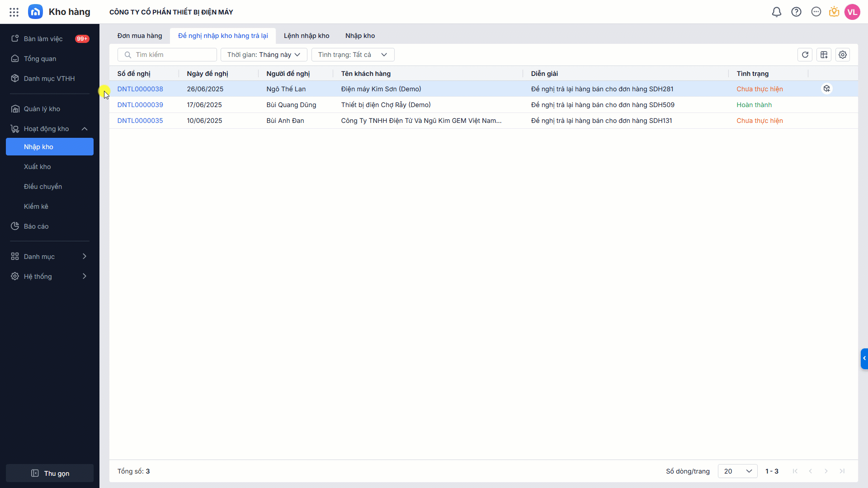Open the Thời gian filter dropdown
Viewport: 868px width, 488px height.
coord(264,55)
